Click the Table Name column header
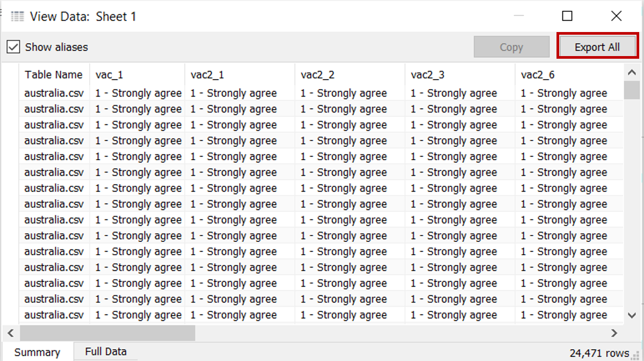This screenshot has height=361, width=644. (x=53, y=75)
